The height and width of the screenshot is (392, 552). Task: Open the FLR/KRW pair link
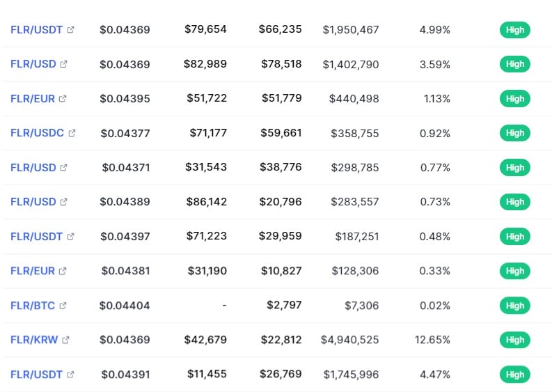(34, 340)
